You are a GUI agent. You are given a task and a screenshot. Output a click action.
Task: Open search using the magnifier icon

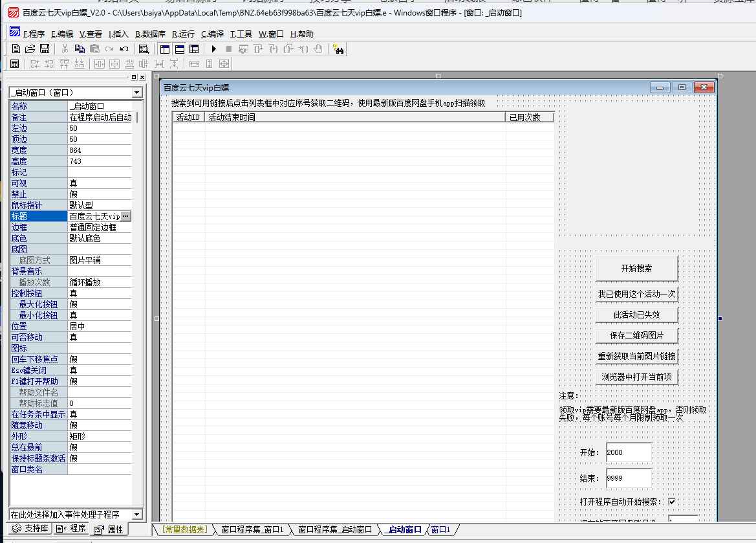click(144, 49)
